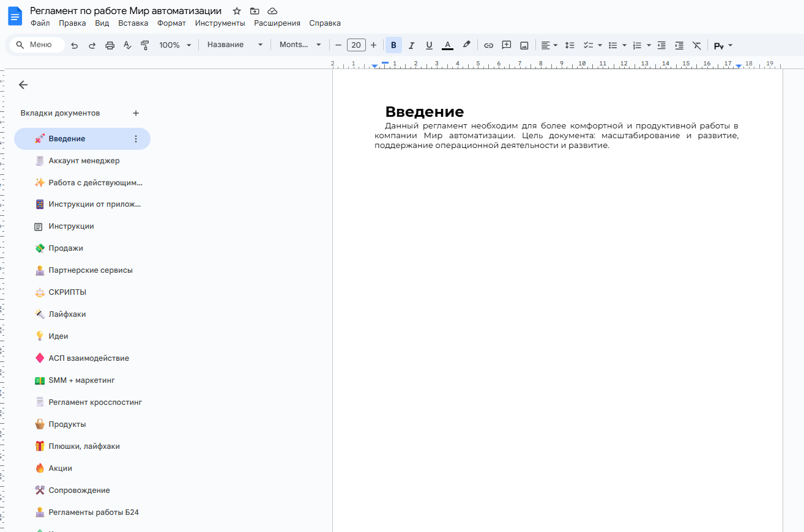The width and height of the screenshot is (804, 532).
Task: Click the move to folder icon
Action: (255, 11)
